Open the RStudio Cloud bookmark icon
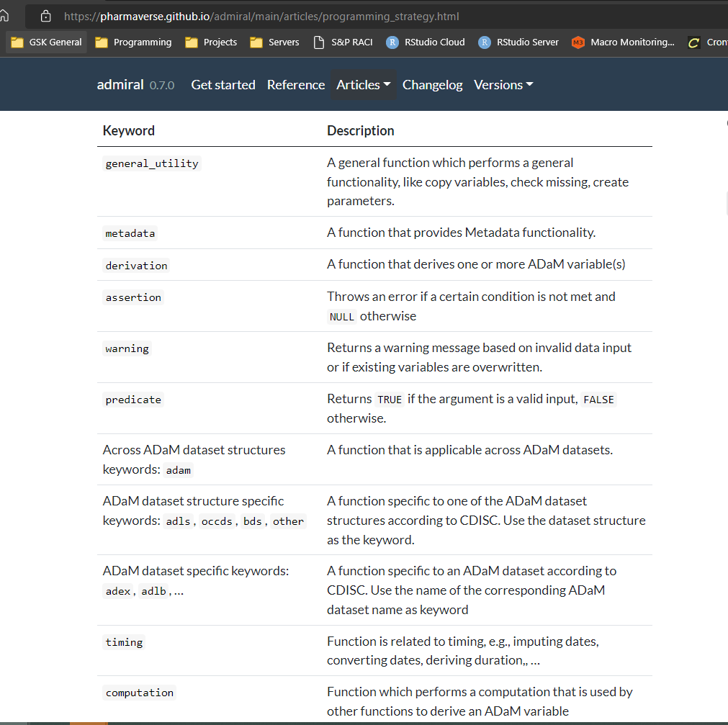The height and width of the screenshot is (725, 728). 392,42
